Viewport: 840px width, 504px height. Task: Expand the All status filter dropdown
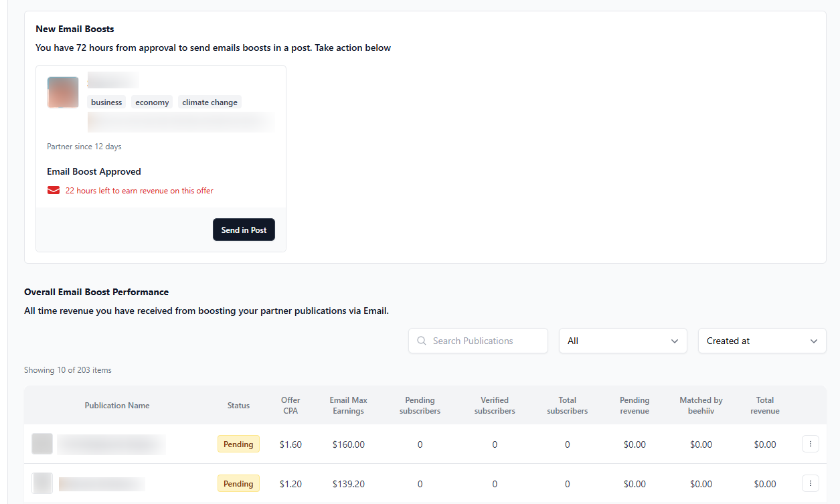coord(622,341)
